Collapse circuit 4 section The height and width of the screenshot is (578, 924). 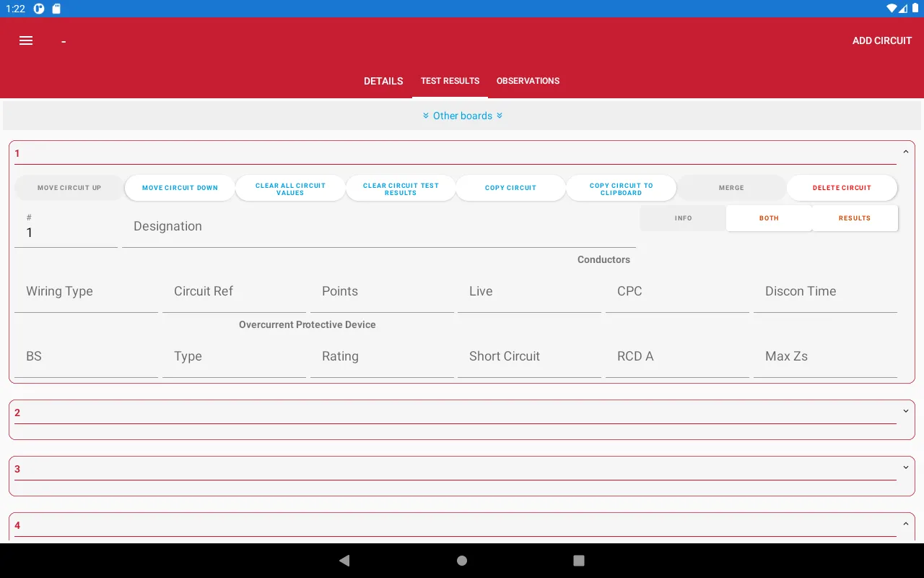click(906, 523)
